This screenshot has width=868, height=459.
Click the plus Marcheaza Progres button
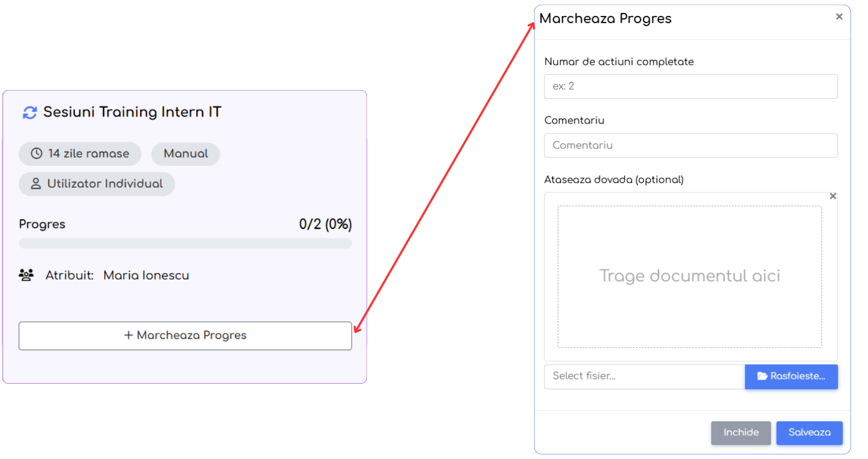[x=185, y=335]
